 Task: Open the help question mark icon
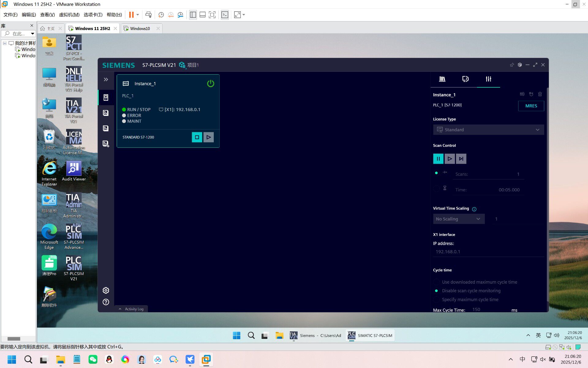point(106,302)
